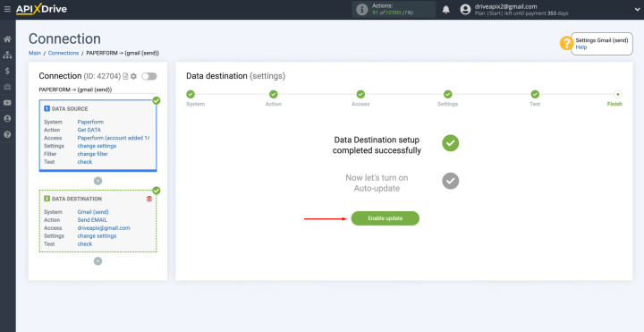Open the video tutorials sidebar icon

click(7, 103)
